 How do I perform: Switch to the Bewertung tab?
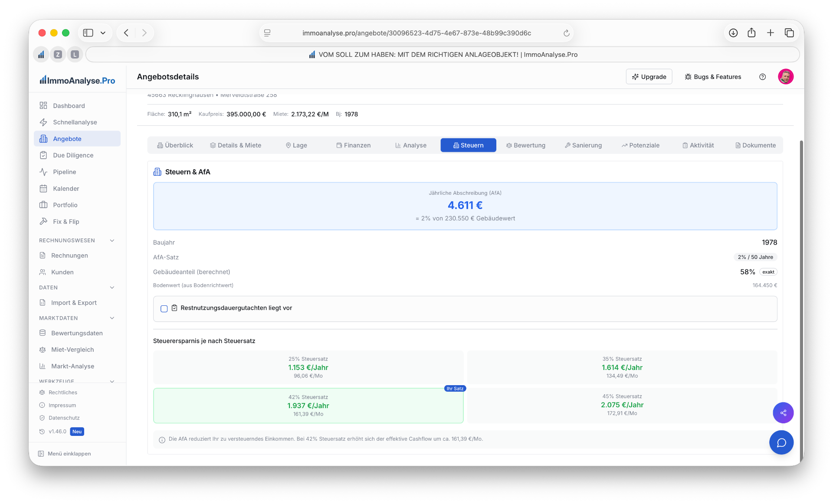tap(526, 145)
